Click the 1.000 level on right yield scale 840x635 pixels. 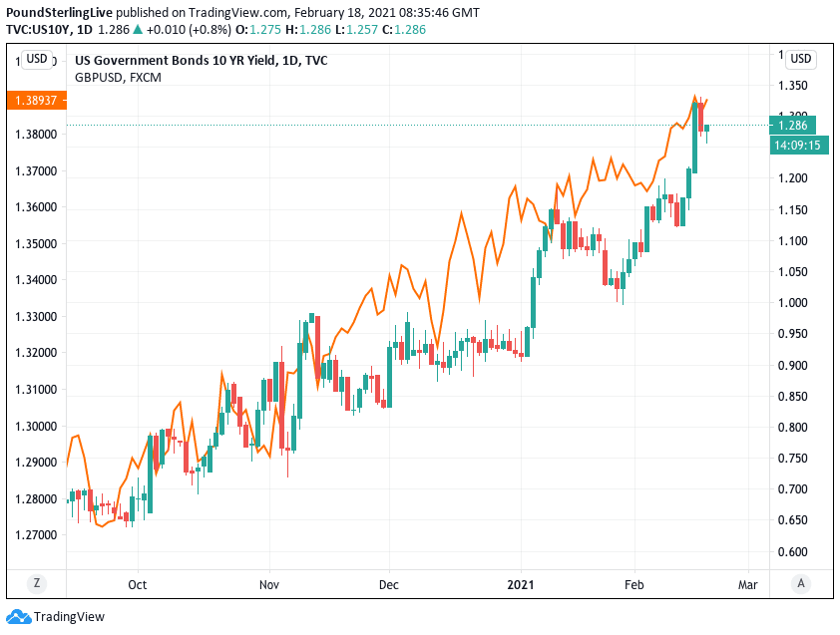click(x=795, y=303)
